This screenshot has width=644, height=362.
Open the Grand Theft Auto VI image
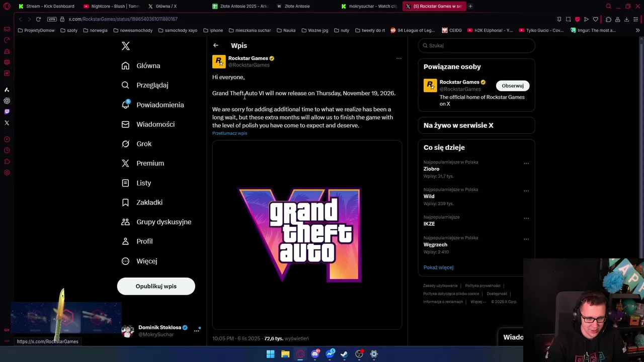coord(307,235)
